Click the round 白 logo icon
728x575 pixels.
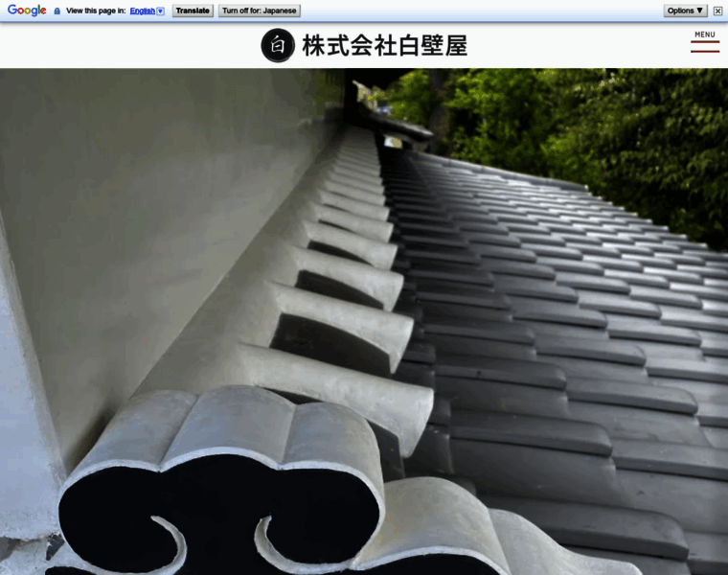[x=278, y=45]
